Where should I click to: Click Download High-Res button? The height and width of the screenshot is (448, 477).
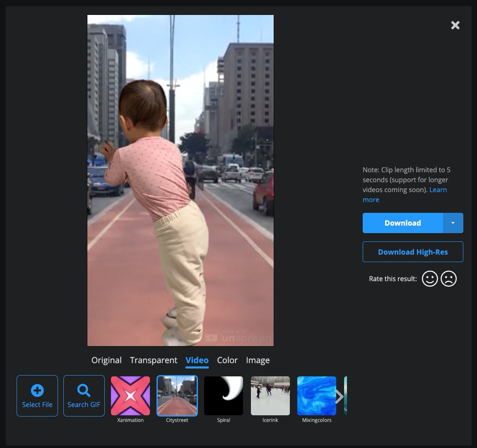click(413, 252)
